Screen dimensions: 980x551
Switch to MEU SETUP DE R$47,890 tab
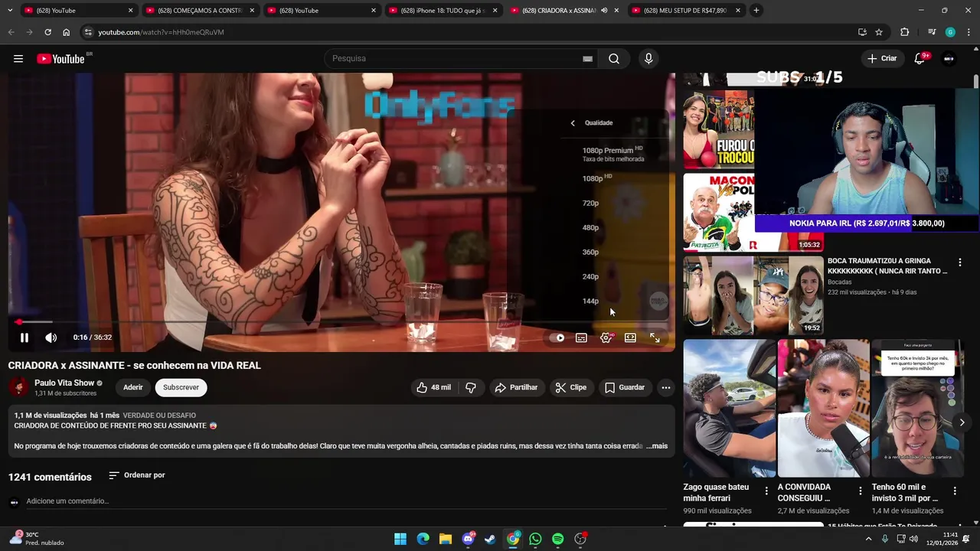pos(686,11)
